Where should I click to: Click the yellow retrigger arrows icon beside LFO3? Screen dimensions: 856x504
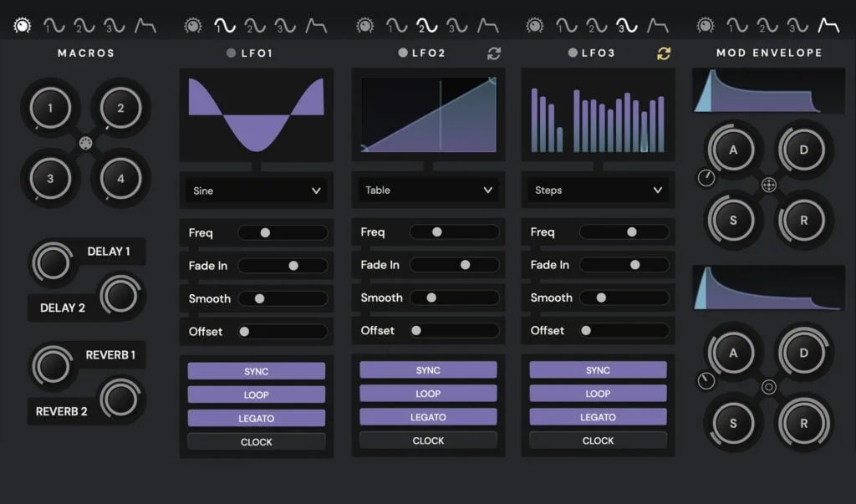click(x=664, y=53)
